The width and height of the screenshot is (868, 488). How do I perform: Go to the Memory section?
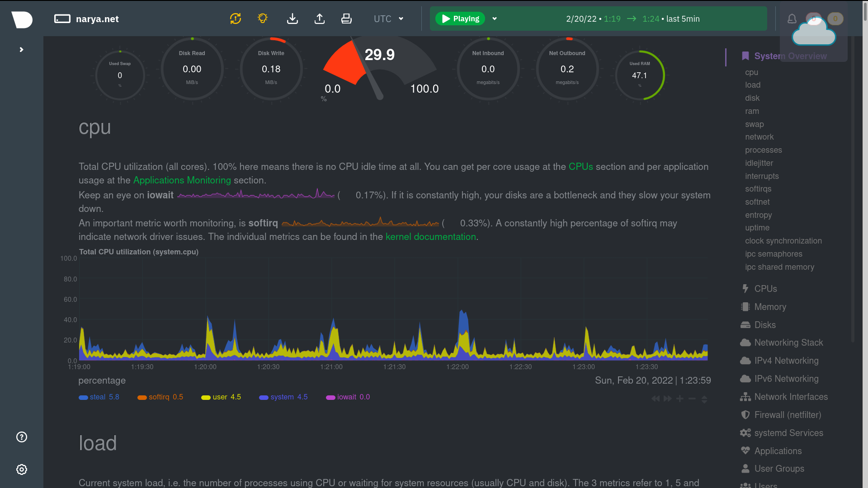click(770, 307)
